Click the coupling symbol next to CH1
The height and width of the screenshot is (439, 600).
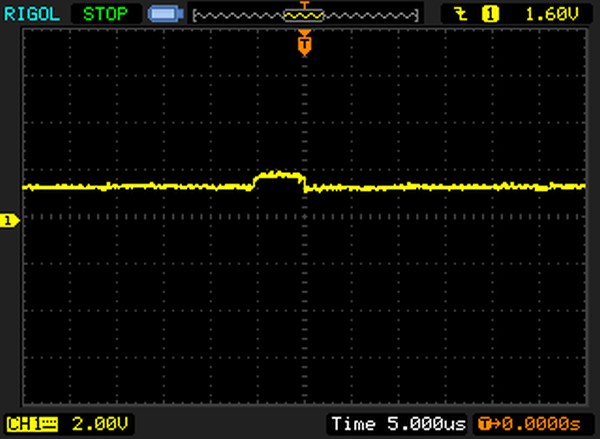tap(44, 424)
